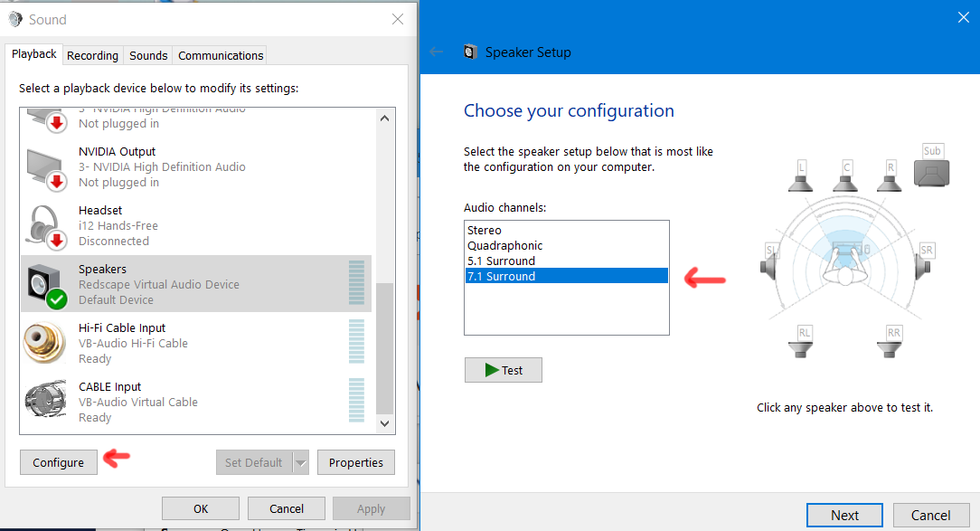Click the device list scroll up arrow
The width and height of the screenshot is (980, 531).
pos(384,119)
